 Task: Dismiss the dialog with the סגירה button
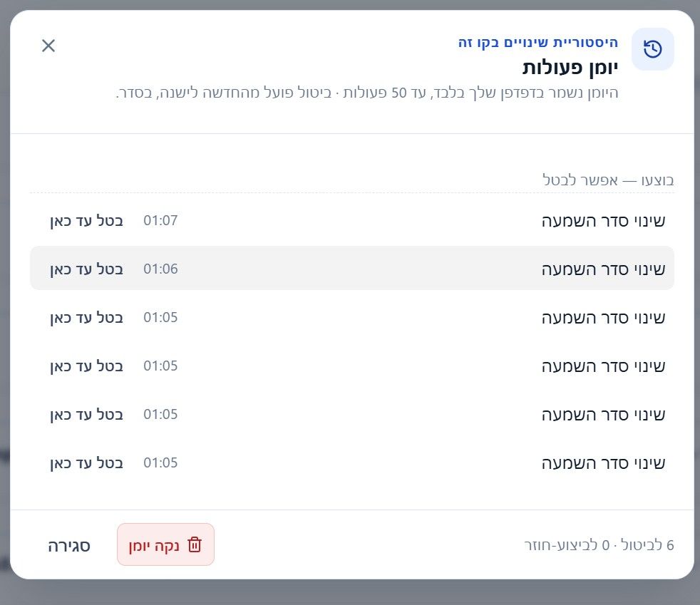click(x=69, y=546)
